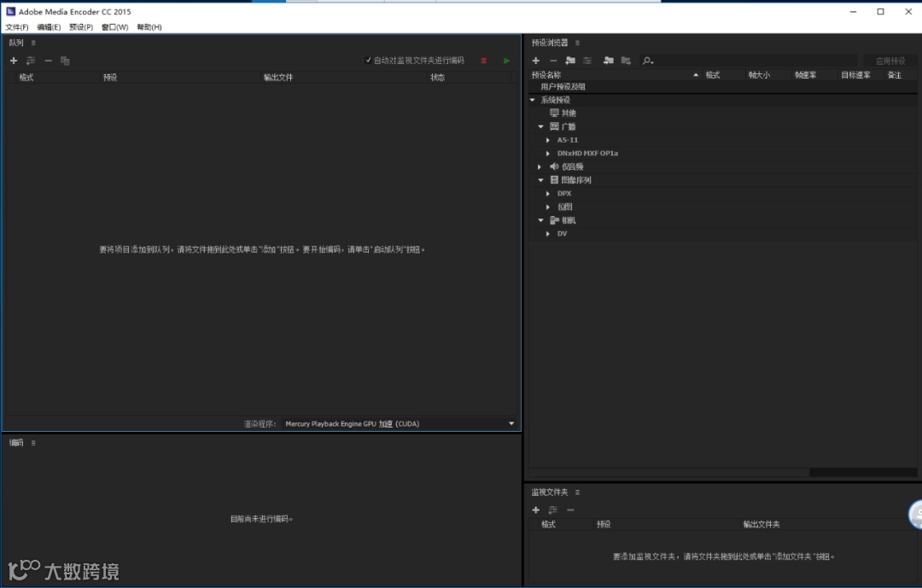Create new preset group folder icon
The width and height of the screenshot is (922, 588).
tap(570, 61)
